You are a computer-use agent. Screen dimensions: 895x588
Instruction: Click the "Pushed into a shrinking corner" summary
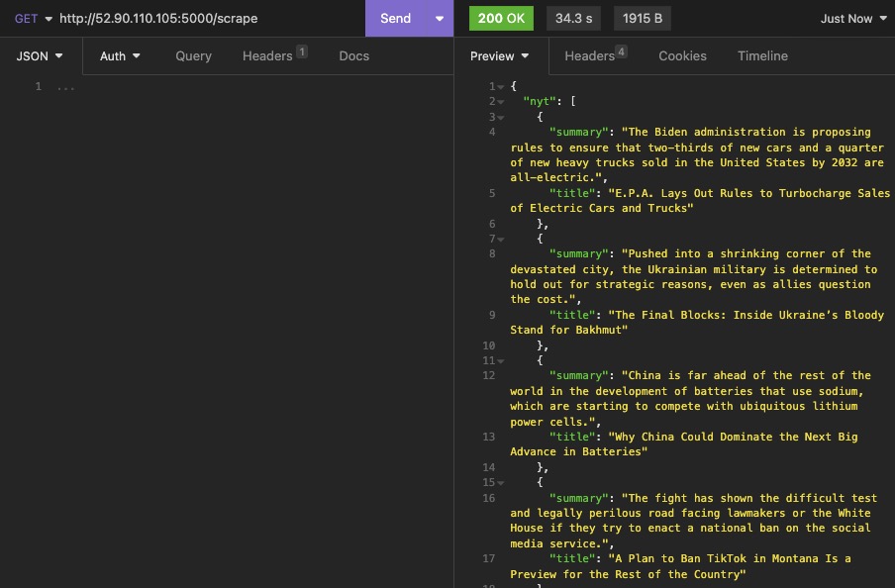coord(693,276)
